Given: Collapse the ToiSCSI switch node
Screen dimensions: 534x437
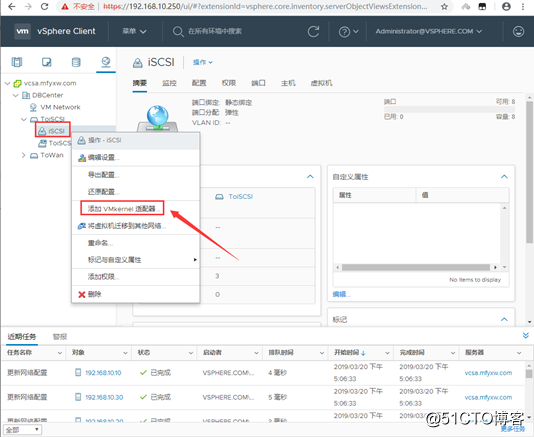Looking at the screenshot, I should coord(23,119).
